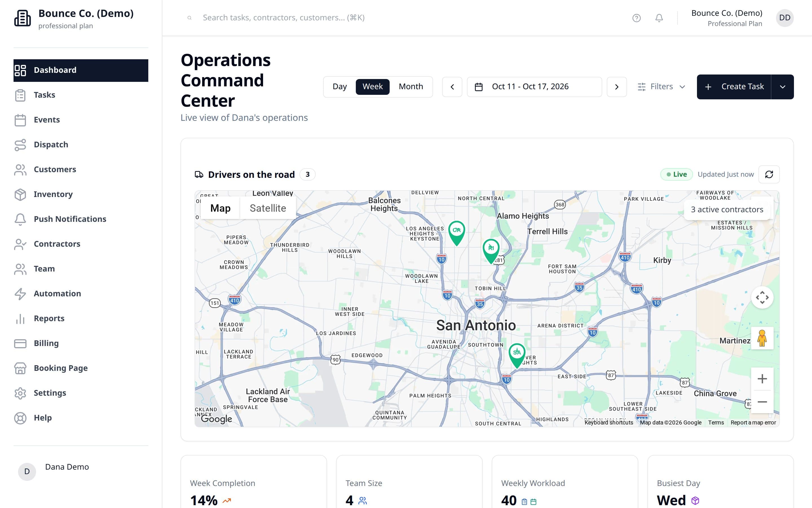Open Automation in sidebar

point(81,294)
